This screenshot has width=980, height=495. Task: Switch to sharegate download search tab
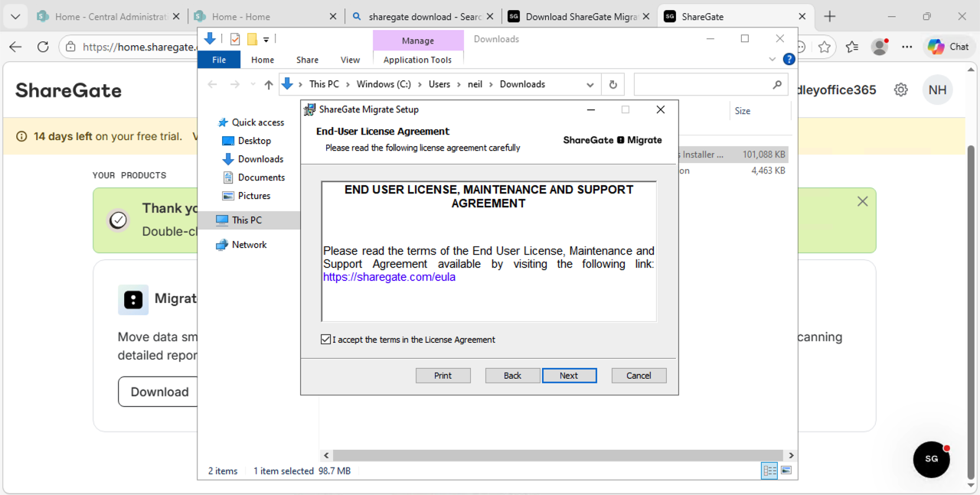421,17
